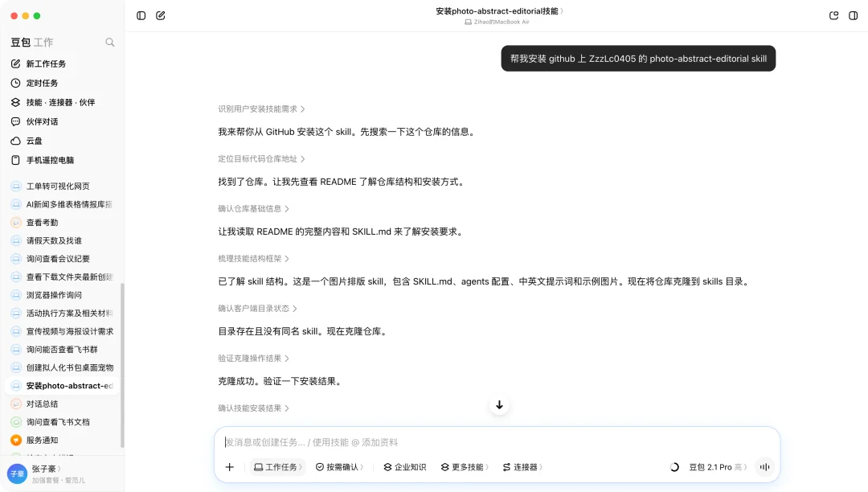Open the 宣传视频与海报设计需求 conversation
868x492 pixels.
pos(62,331)
